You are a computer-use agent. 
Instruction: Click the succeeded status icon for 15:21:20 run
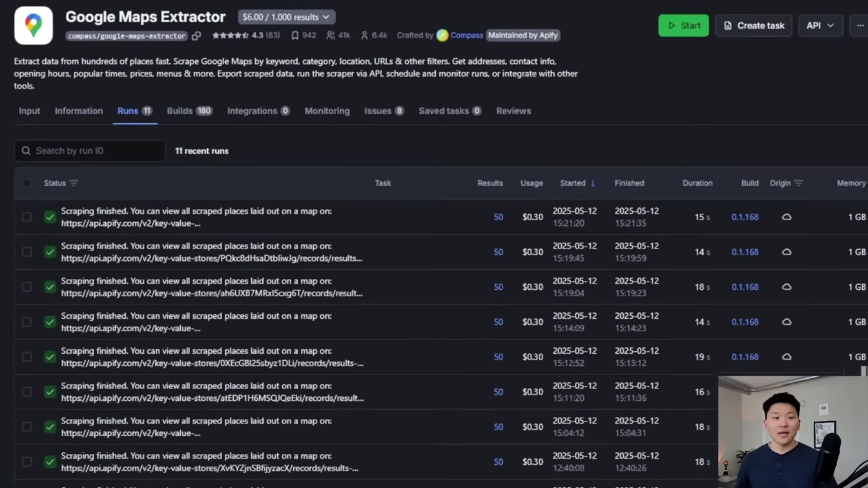tap(50, 217)
